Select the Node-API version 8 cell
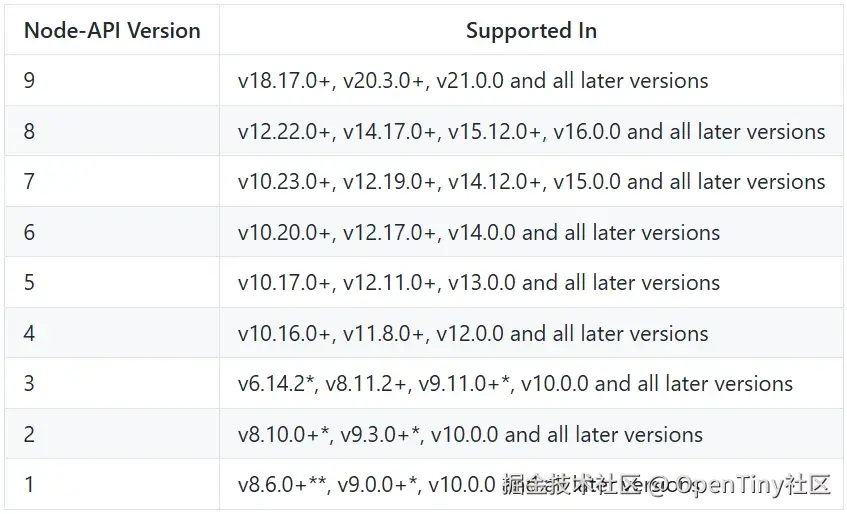 point(112,131)
